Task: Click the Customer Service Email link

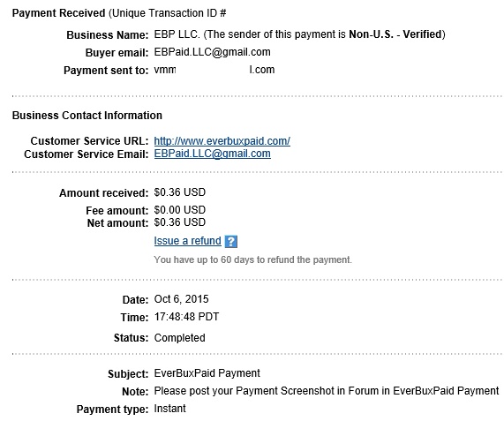Action: 212,154
